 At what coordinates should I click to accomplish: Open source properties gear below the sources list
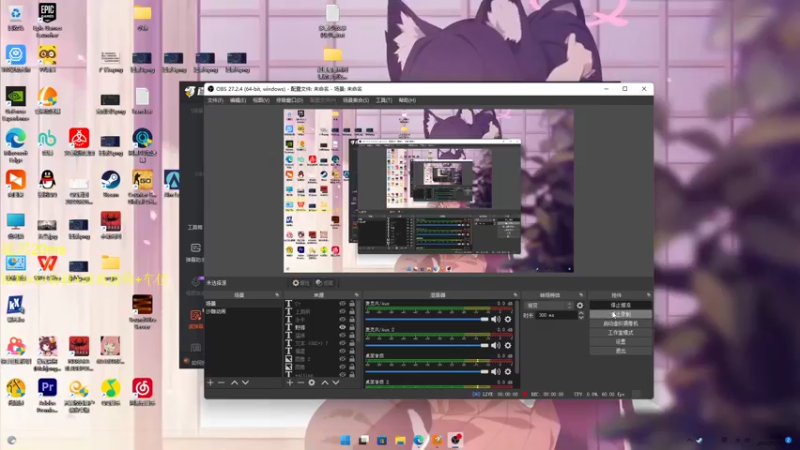[x=312, y=382]
